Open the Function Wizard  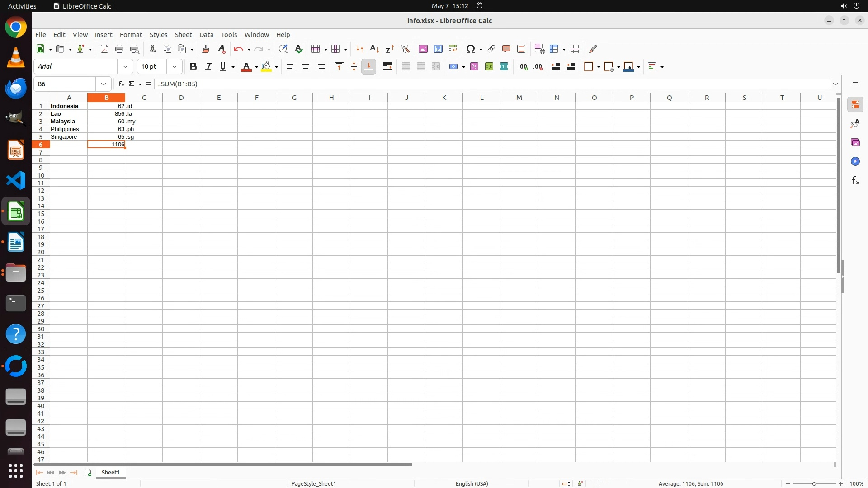tap(121, 84)
